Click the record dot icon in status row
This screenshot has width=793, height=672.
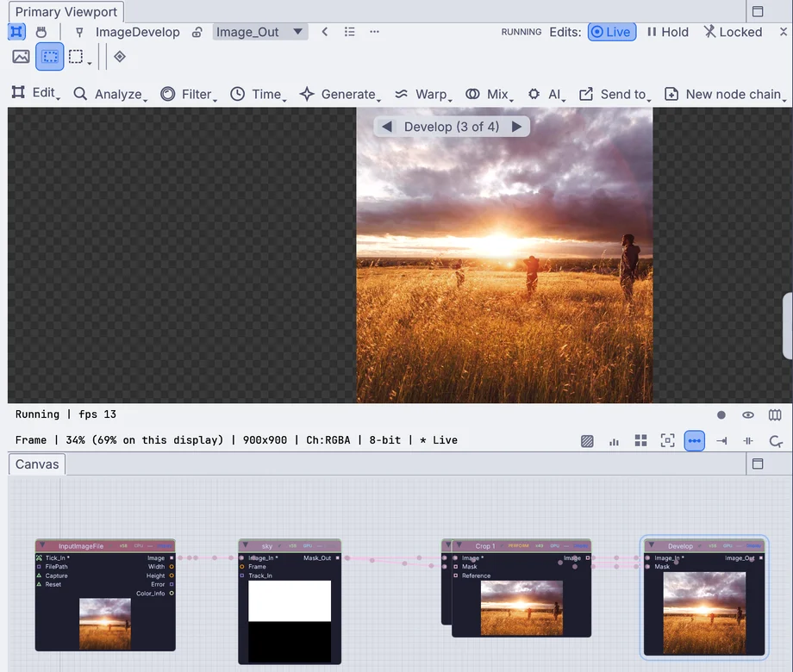click(x=721, y=415)
